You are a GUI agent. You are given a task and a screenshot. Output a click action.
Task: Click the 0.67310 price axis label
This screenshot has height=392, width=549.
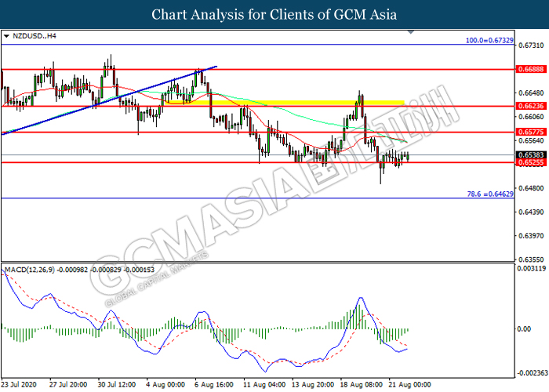pos(528,45)
